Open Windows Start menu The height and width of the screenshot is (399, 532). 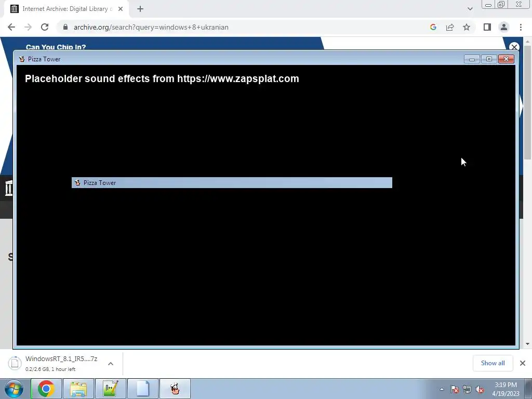14,389
